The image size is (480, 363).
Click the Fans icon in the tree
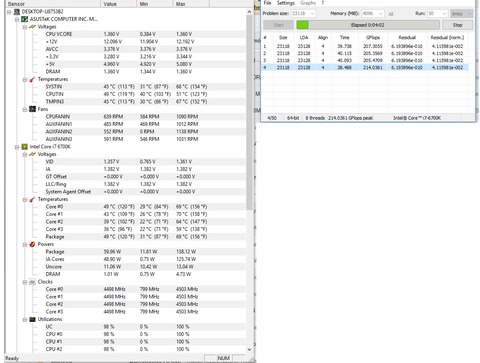pyautogui.click(x=32, y=109)
